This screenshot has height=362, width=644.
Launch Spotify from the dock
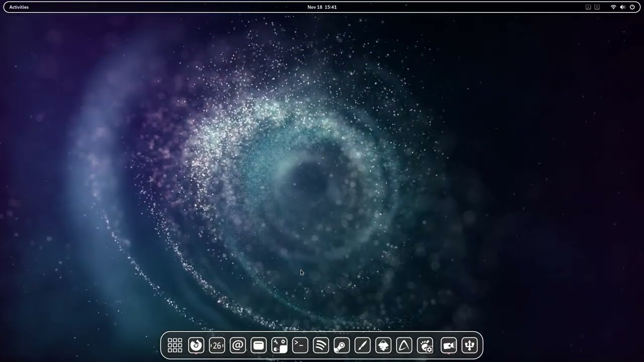pyautogui.click(x=321, y=345)
